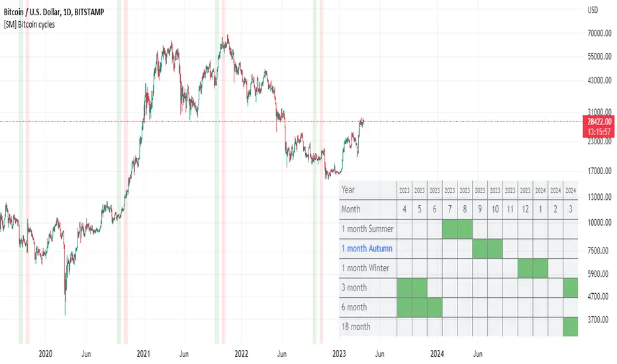The height and width of the screenshot is (364, 617).
Task: Select the 2022 label on the time axis
Action: pyautogui.click(x=242, y=354)
